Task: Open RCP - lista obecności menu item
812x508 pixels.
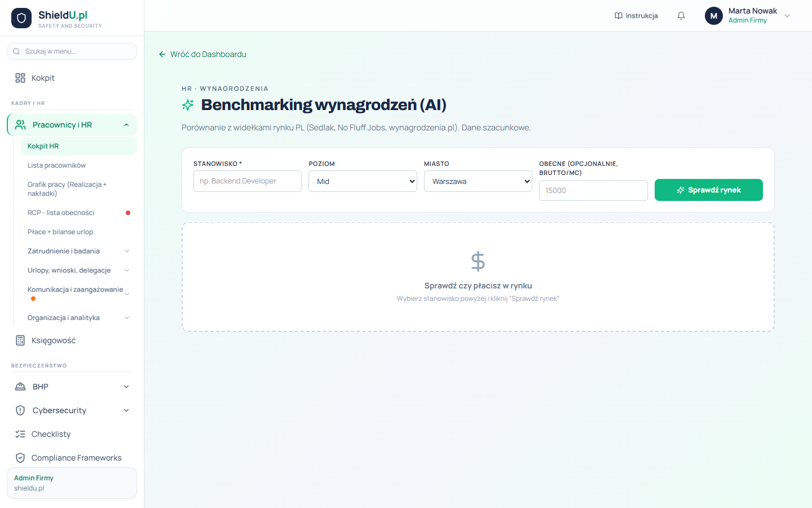Action: (x=79, y=213)
